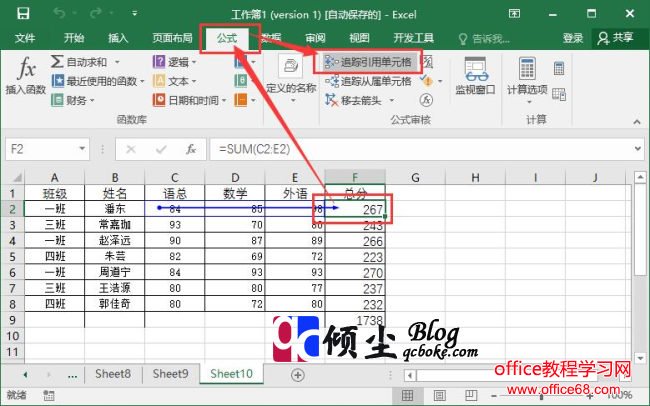Screen dimensions: 650x406
Task: Click the 逻辑 functions icon
Action: [x=159, y=62]
